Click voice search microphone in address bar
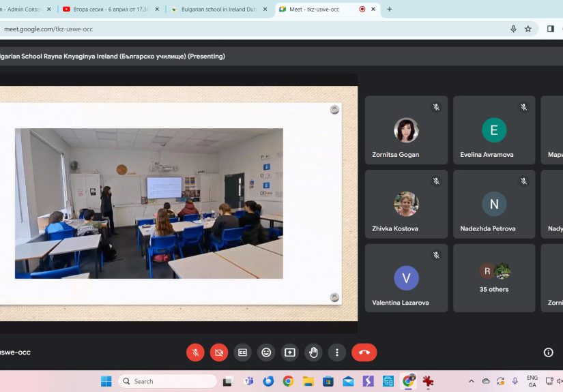Screen dimensions: 563x392 point(513,29)
